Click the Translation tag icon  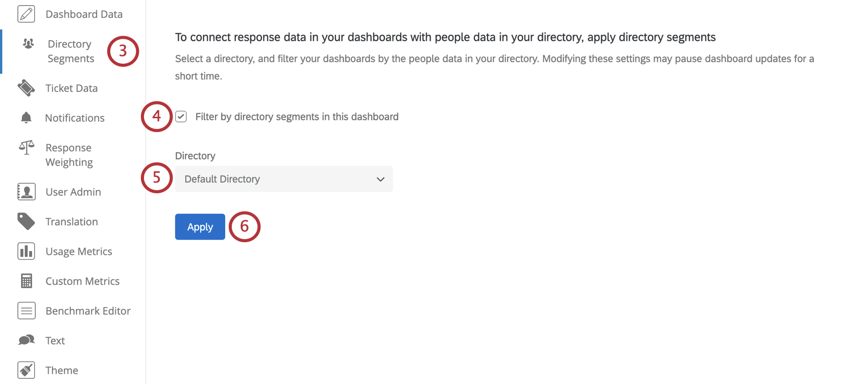click(26, 221)
